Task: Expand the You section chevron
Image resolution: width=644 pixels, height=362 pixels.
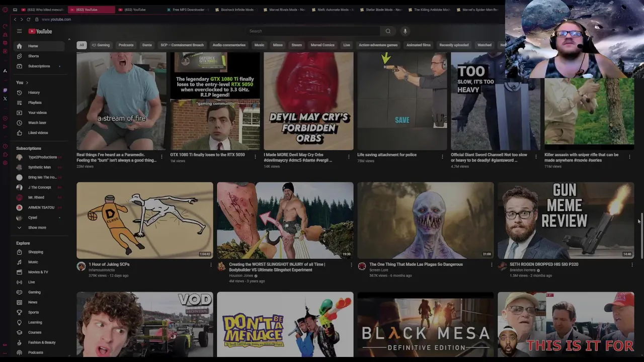Action: 27,82
